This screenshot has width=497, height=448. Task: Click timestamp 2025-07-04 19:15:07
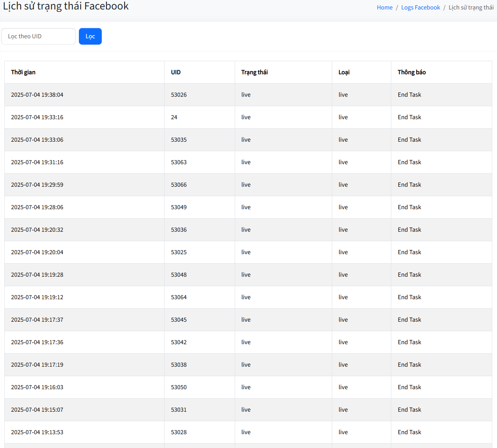(37, 410)
